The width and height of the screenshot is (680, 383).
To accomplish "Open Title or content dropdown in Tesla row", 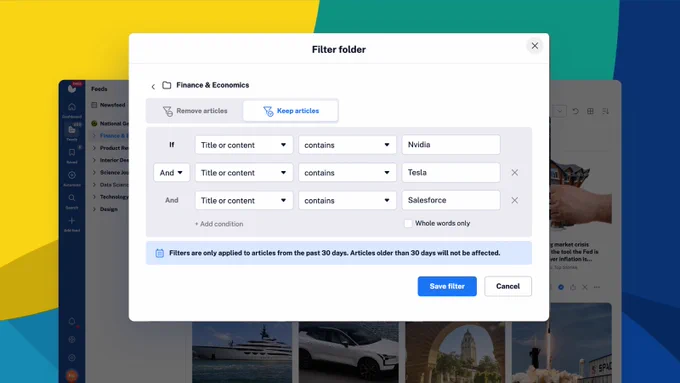I will (x=244, y=173).
